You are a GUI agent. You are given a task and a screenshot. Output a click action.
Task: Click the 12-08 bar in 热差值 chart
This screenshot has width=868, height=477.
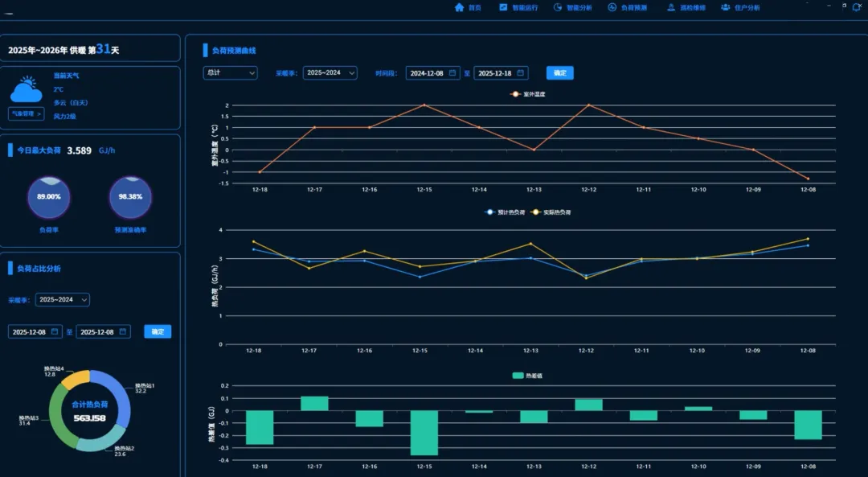click(809, 425)
